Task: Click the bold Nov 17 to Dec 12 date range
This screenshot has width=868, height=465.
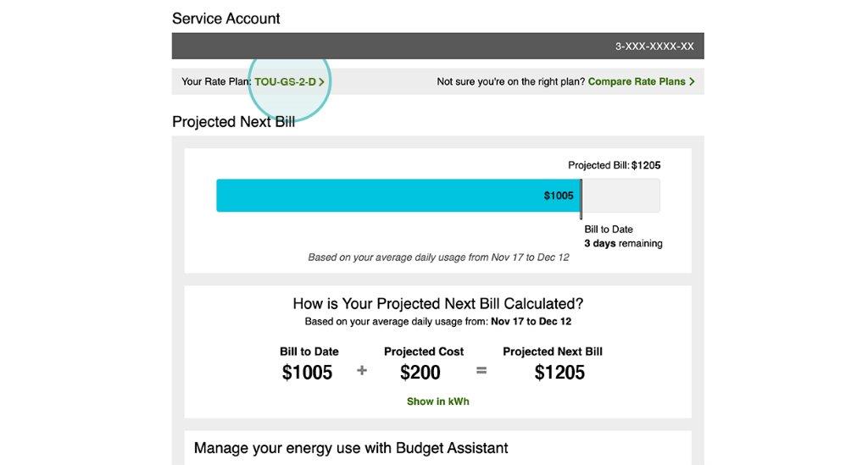Action: [x=531, y=321]
